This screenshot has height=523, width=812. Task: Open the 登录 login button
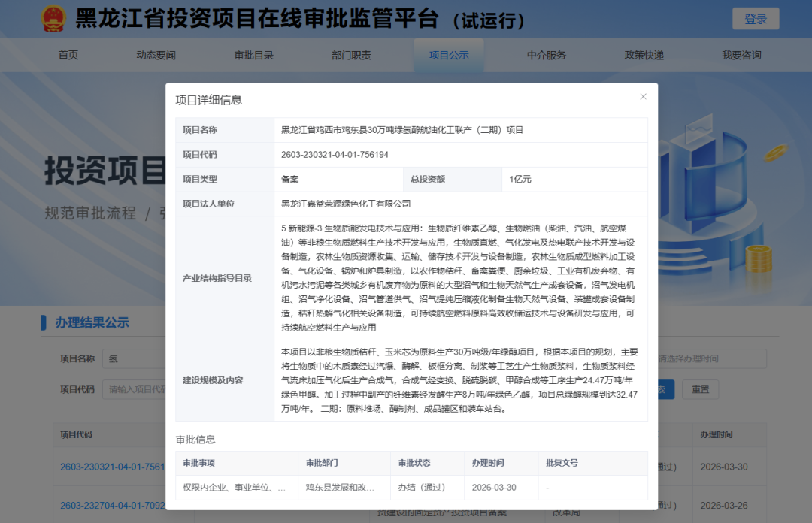click(x=755, y=18)
